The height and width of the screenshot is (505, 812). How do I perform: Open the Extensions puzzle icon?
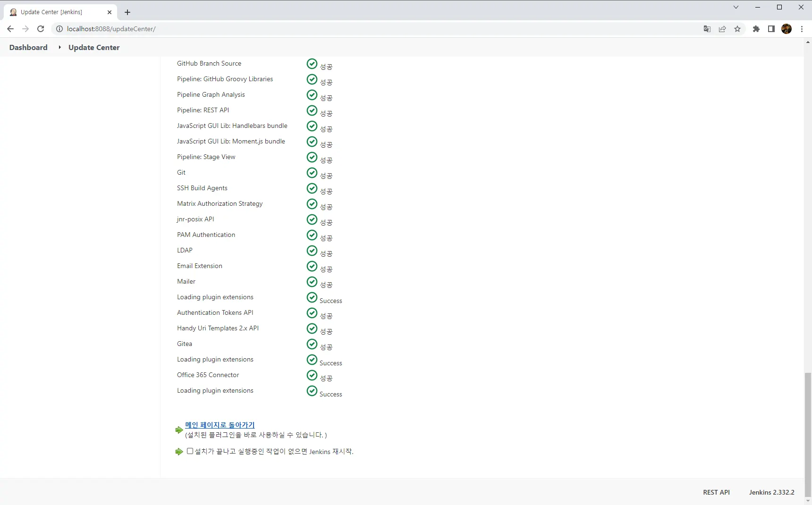[756, 29]
